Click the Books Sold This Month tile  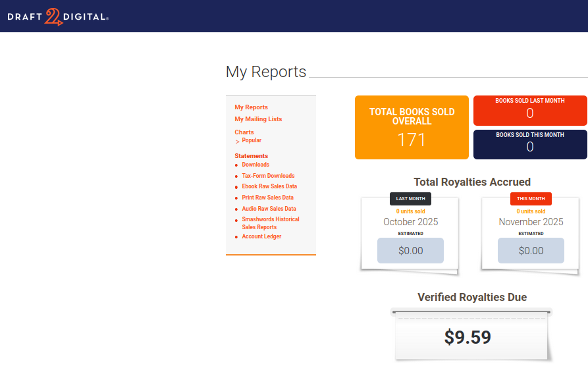coord(530,144)
